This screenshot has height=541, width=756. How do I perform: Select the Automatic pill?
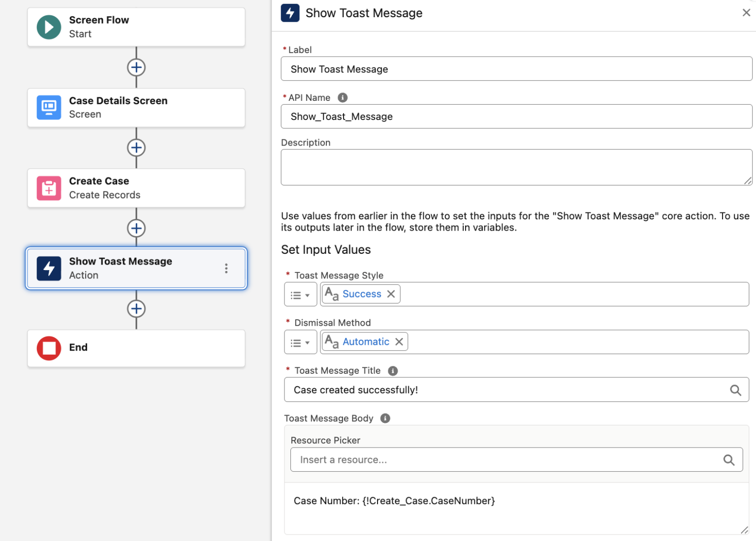[366, 341]
